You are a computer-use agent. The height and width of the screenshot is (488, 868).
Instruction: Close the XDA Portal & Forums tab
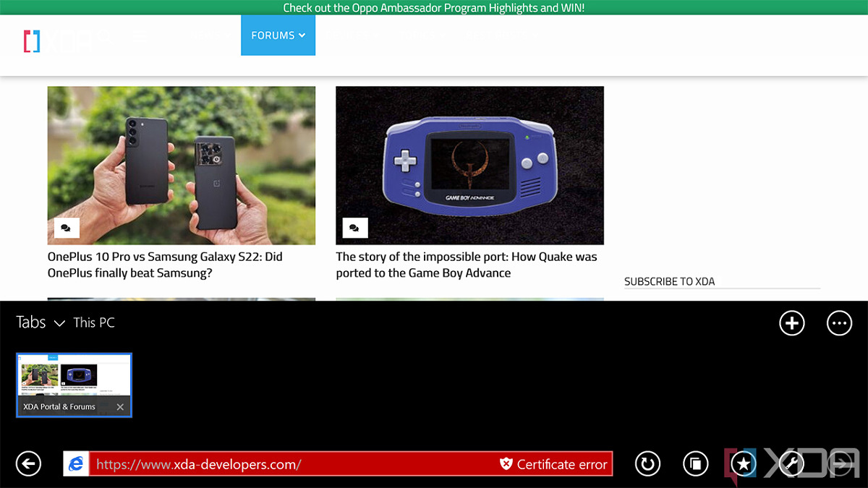[x=120, y=407]
